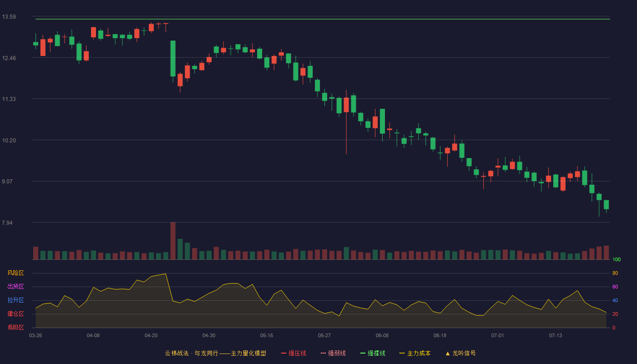
Task: Select the 拉升区 zone label
Action: click(16, 300)
